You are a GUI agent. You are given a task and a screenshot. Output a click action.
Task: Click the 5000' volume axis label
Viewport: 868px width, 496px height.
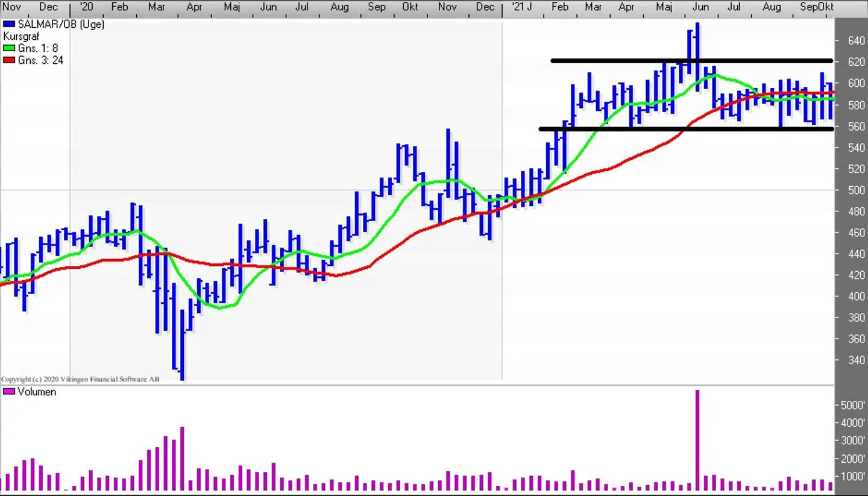[854, 406]
